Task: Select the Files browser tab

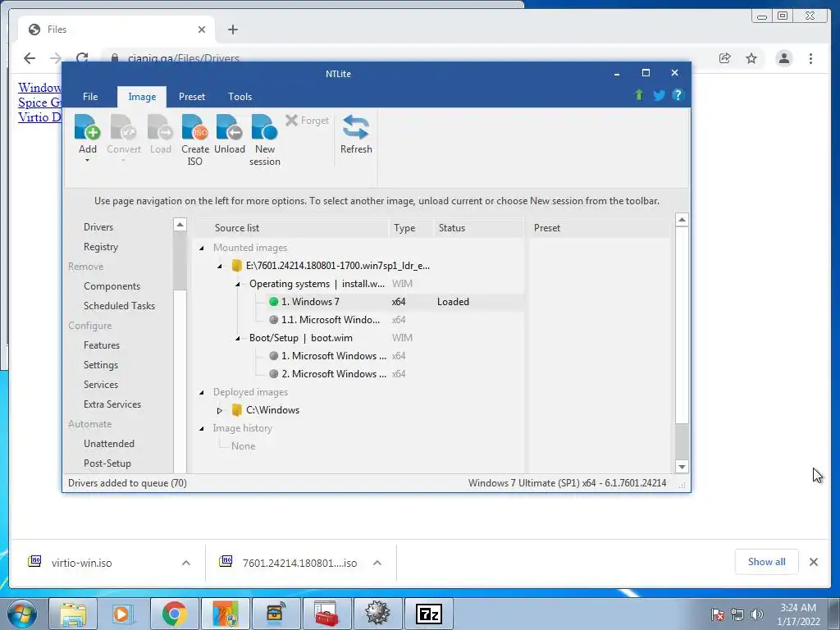Action: [x=116, y=30]
